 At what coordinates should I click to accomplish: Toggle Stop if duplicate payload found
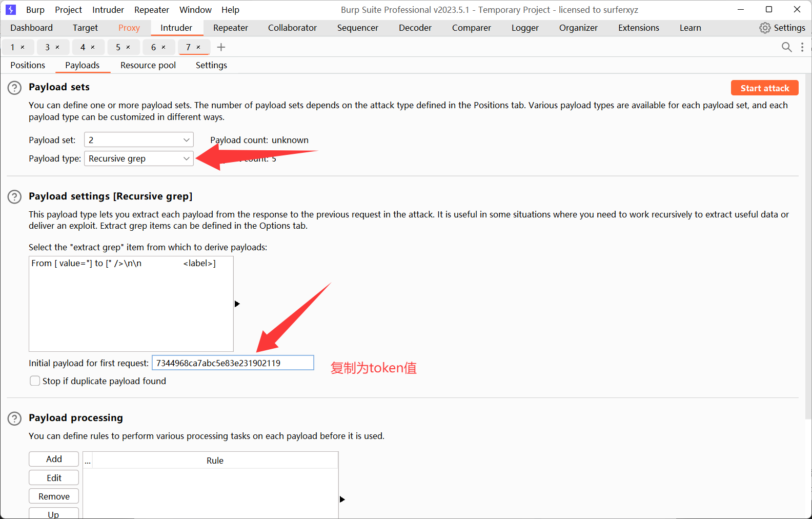35,381
